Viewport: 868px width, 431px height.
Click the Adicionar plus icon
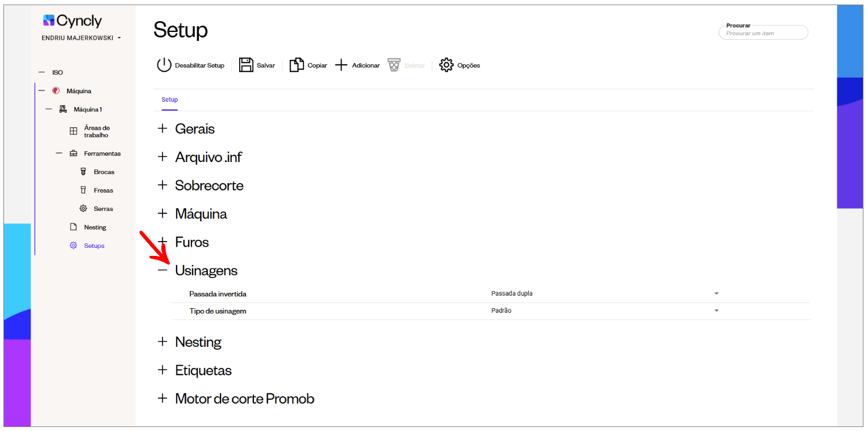coord(341,65)
